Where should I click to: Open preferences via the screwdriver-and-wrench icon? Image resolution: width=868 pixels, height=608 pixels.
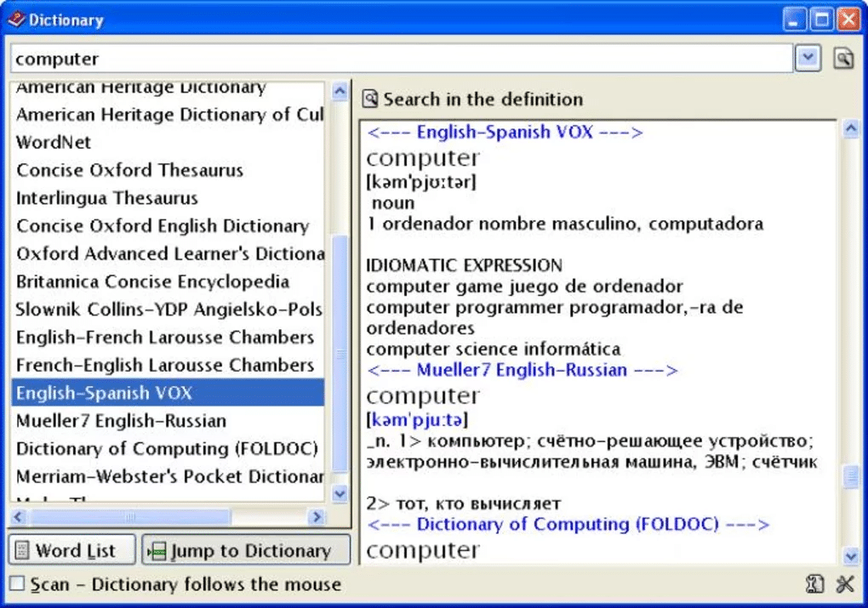pyautogui.click(x=846, y=584)
